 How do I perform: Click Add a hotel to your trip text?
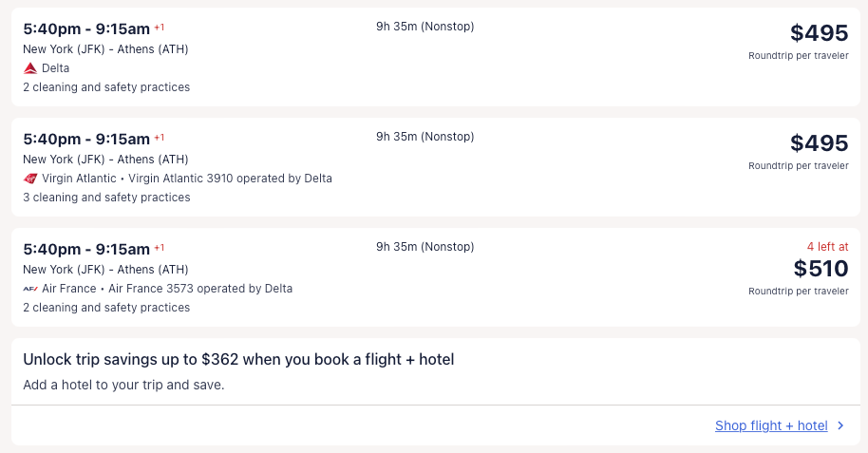tap(123, 386)
